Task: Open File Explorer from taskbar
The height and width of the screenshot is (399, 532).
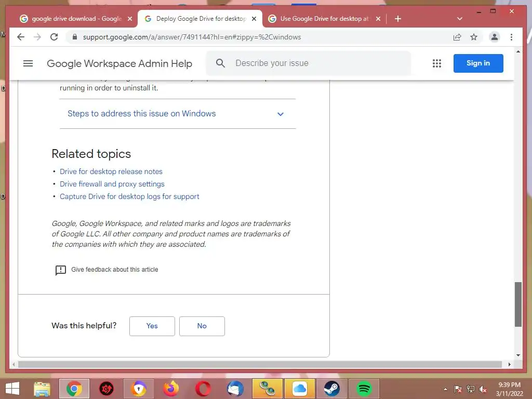Action: [x=42, y=389]
